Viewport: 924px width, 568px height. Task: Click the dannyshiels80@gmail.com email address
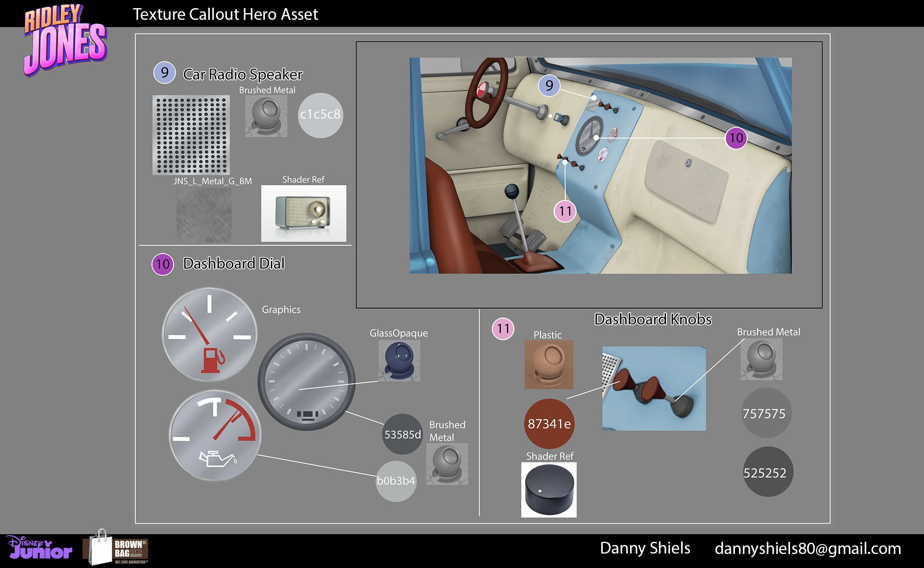(x=808, y=549)
